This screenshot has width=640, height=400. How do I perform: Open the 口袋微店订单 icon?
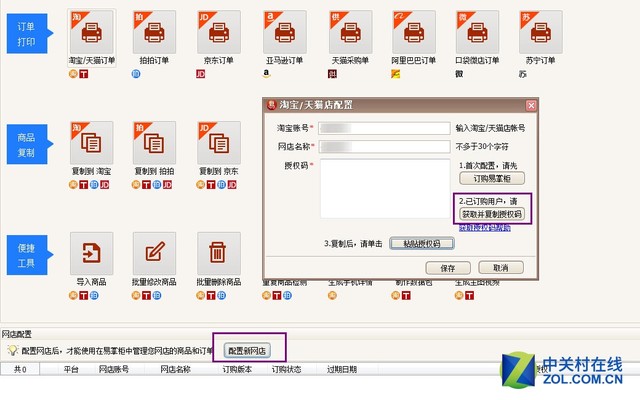(x=477, y=33)
